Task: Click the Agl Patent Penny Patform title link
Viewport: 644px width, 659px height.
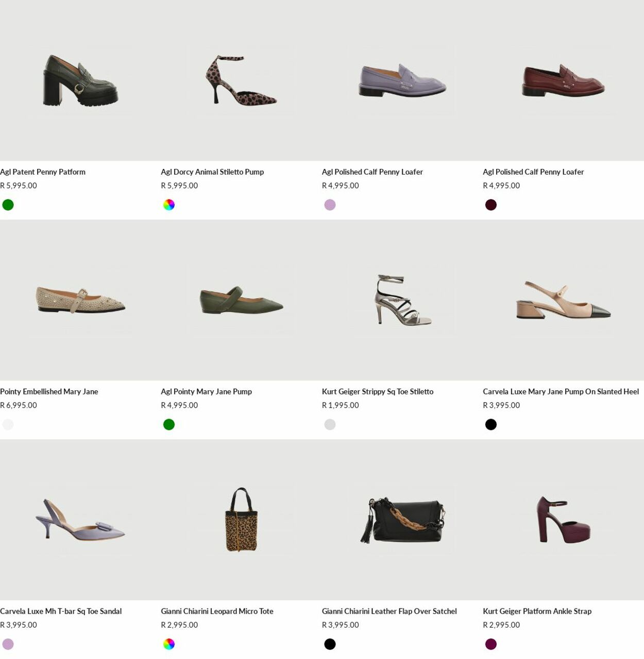Action: point(43,172)
